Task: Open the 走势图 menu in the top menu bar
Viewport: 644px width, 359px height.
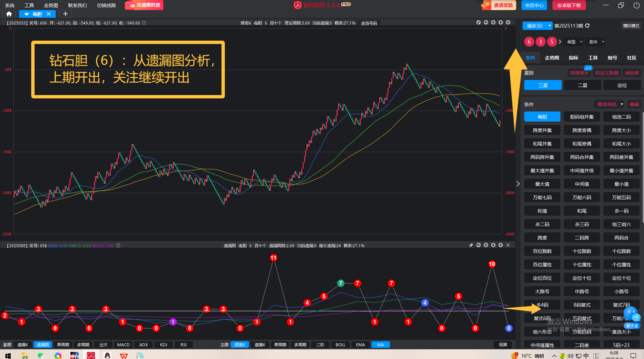Action: click(x=51, y=5)
